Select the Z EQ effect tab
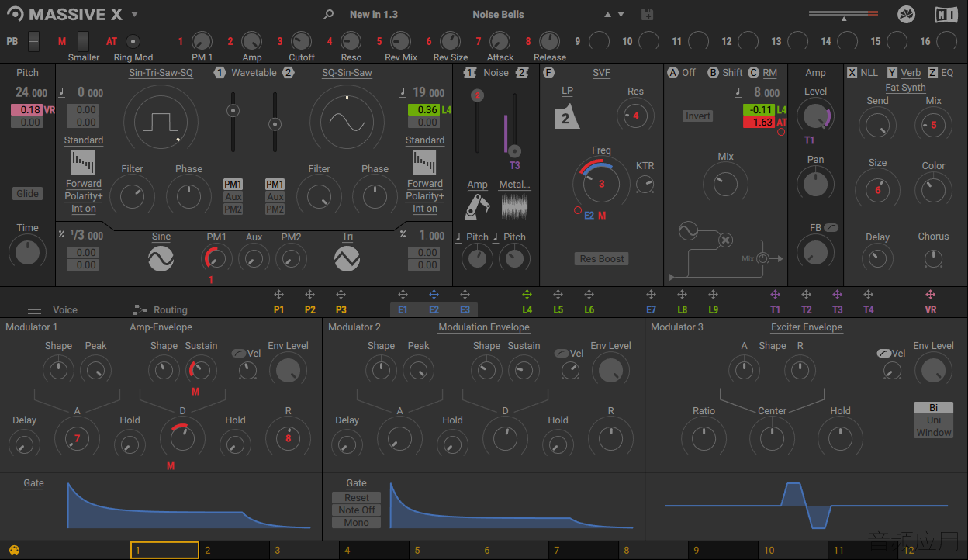This screenshot has width=968, height=560. point(940,73)
